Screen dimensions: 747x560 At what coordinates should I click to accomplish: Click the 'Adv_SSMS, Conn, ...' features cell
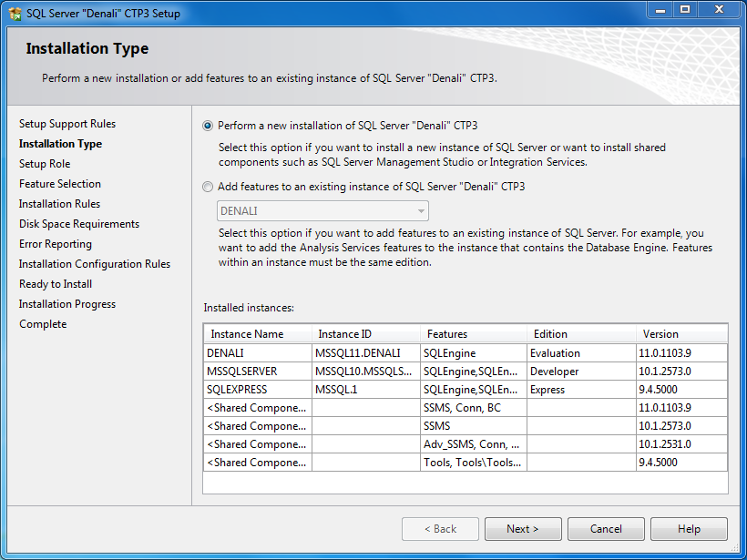(x=474, y=444)
